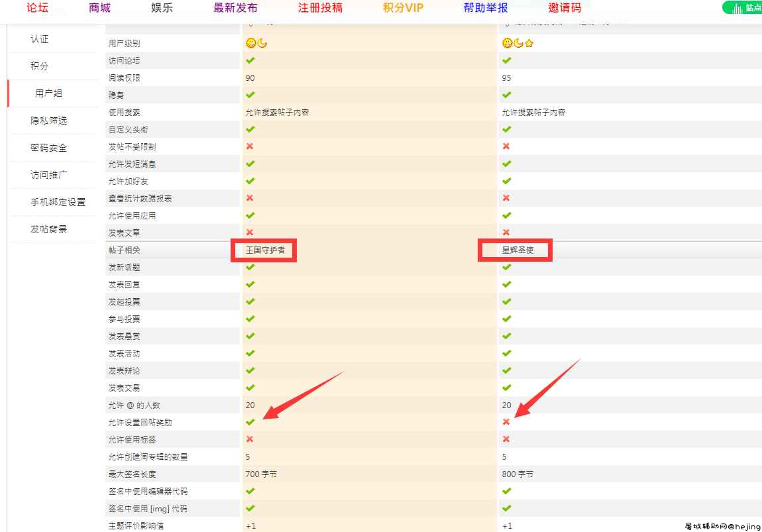Click the 星辉圣使 group name cell
The image size is (762, 532).
(518, 250)
